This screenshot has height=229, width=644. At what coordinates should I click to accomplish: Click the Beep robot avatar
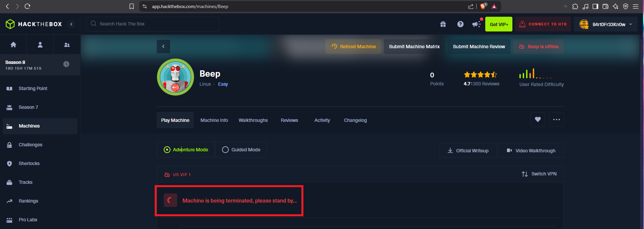pos(175,77)
